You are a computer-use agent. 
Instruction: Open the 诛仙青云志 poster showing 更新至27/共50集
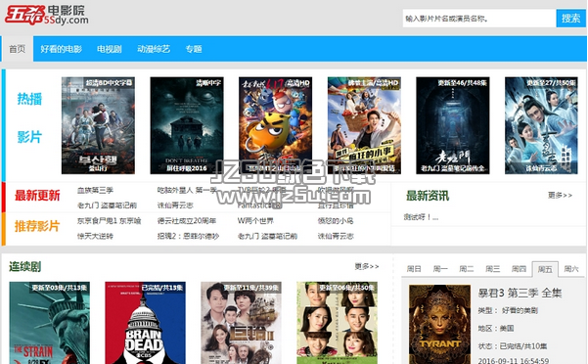tap(541, 125)
